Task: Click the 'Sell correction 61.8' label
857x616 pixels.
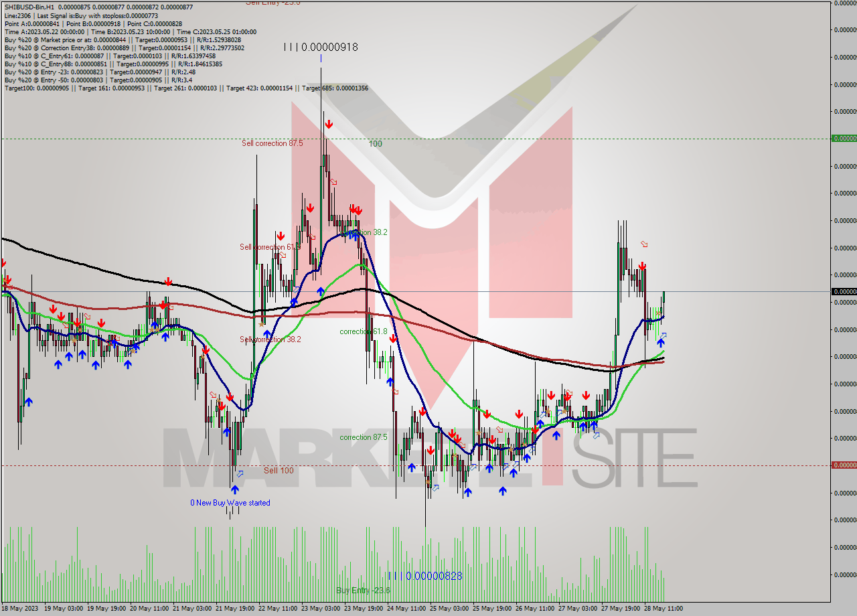Action: coord(270,246)
